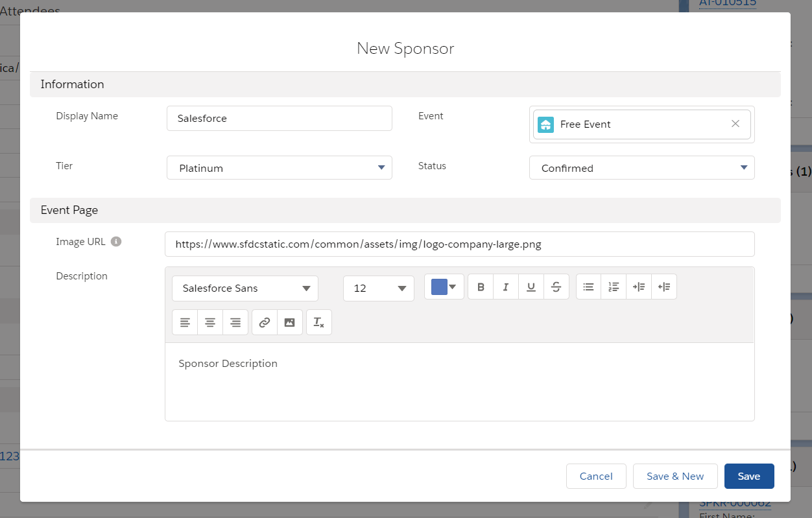Center align description text
The image size is (812, 518).
click(x=210, y=322)
